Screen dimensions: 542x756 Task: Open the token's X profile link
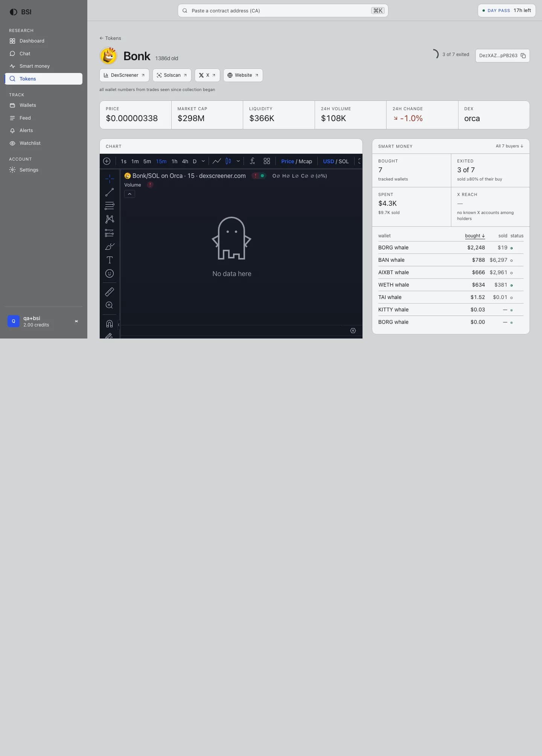coord(207,75)
